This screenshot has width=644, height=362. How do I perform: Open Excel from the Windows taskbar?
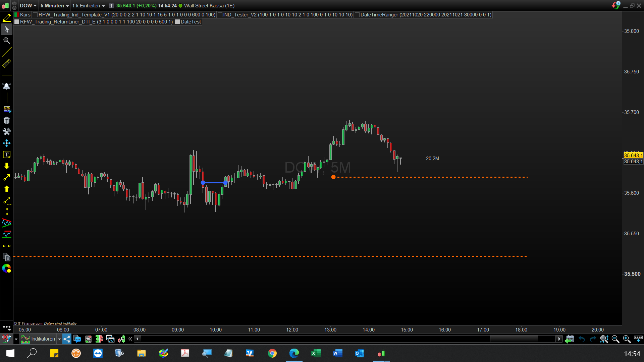316,353
